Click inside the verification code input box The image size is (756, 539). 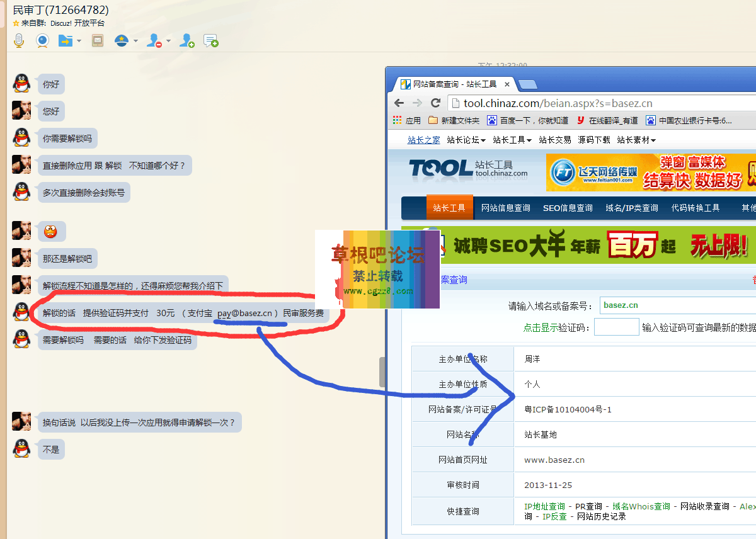[x=616, y=326]
